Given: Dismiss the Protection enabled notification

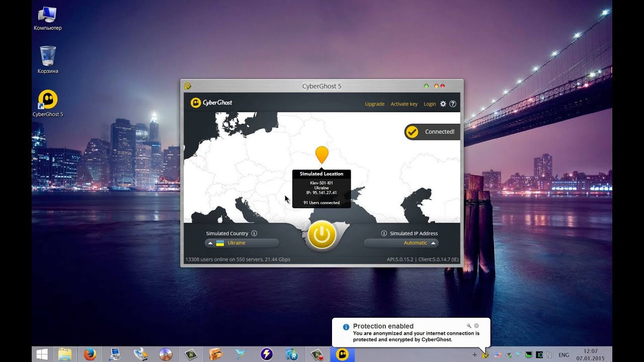Looking at the screenshot, I should pyautogui.click(x=476, y=326).
